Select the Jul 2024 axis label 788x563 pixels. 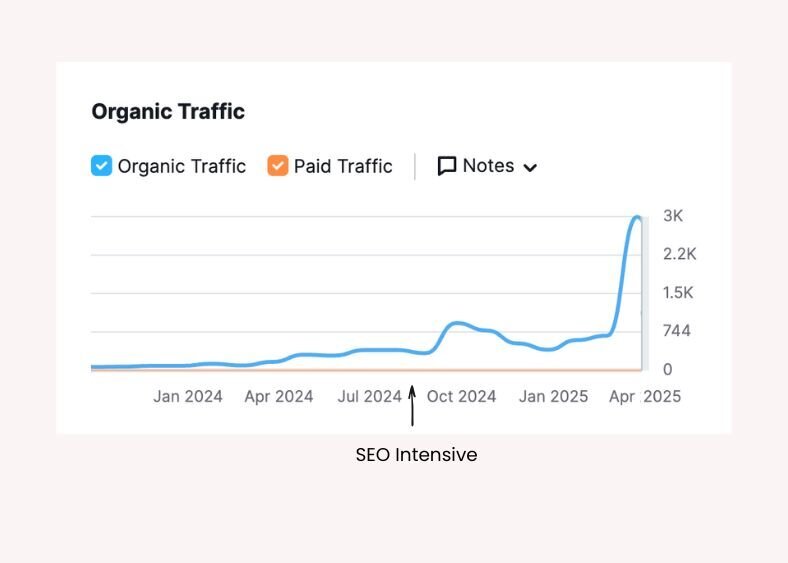369,396
